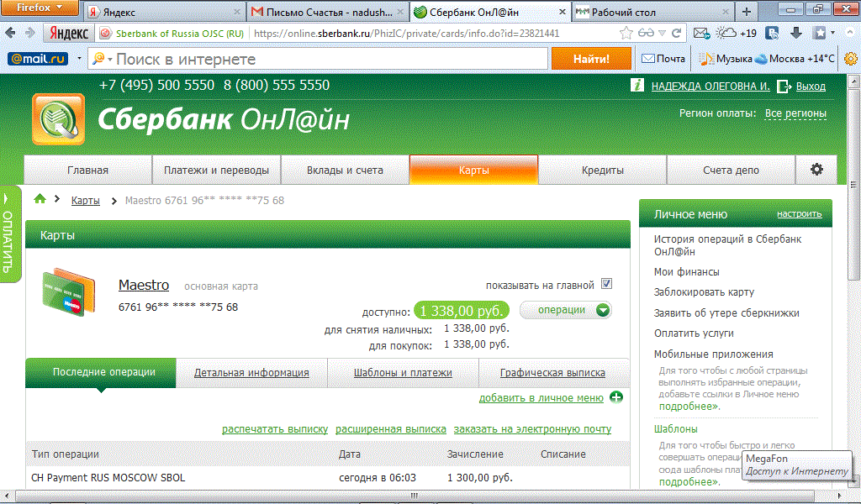Expand the ОПЛАТИТЬ side panel

tap(9, 234)
